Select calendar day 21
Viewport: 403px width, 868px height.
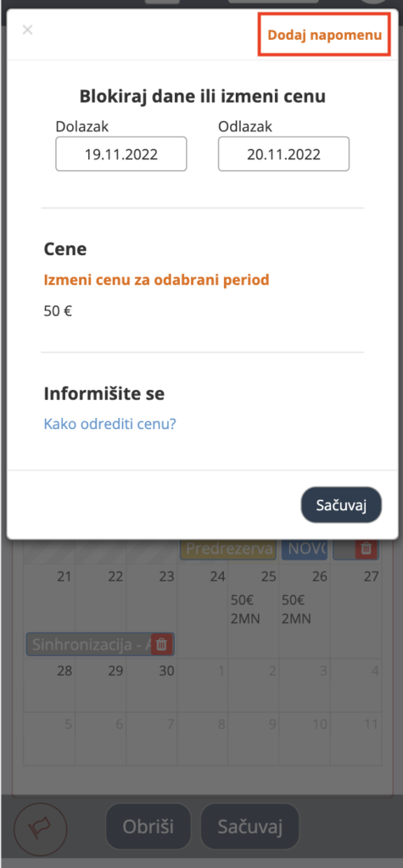48,599
